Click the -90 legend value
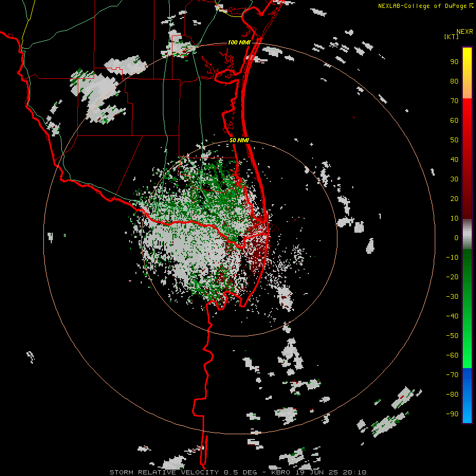476x476 pixels. pyautogui.click(x=452, y=414)
